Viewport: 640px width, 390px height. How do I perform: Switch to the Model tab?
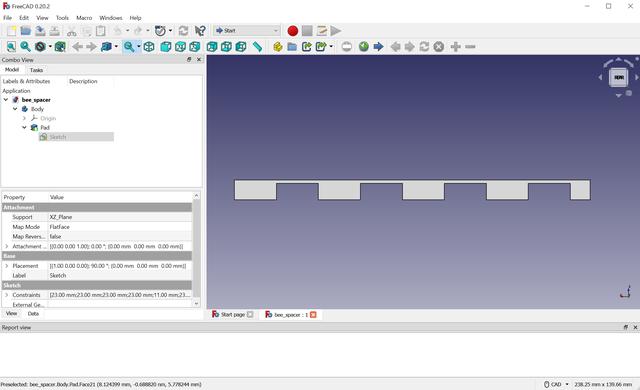[x=12, y=70]
